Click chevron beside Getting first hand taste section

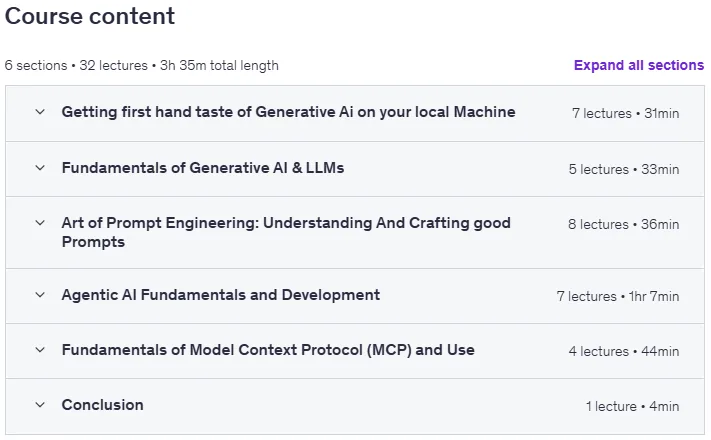tap(40, 112)
